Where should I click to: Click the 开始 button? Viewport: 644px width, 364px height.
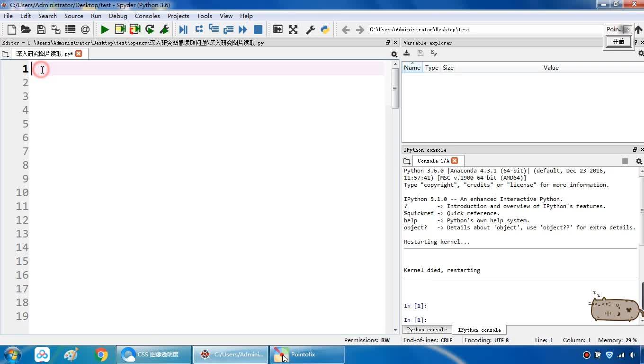point(618,41)
